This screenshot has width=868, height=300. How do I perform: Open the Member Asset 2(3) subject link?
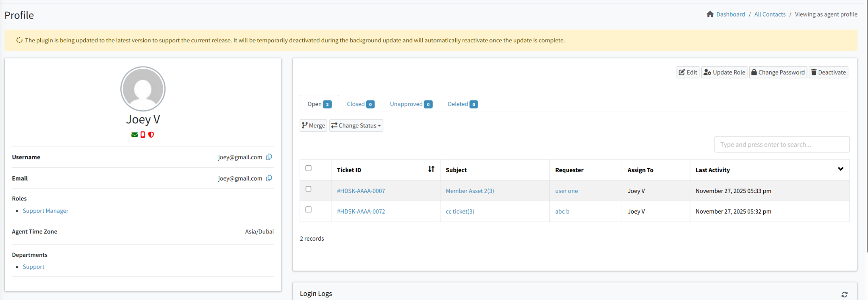[x=470, y=191]
